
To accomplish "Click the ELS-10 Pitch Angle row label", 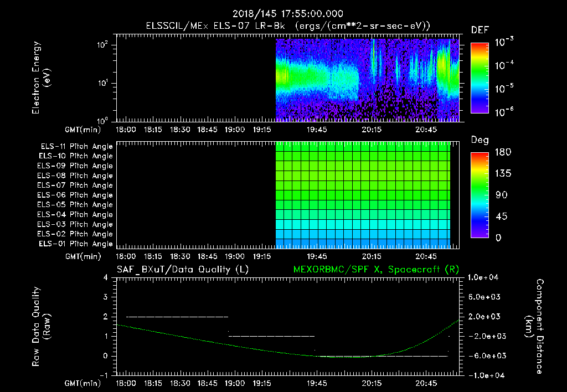I will pyautogui.click(x=76, y=156).
